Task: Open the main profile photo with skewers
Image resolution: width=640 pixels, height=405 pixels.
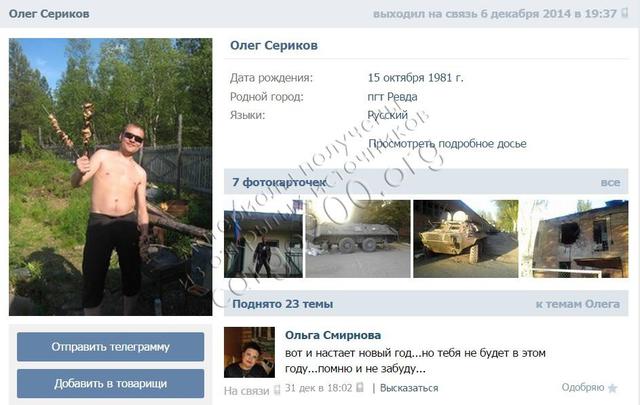Action: [x=111, y=177]
